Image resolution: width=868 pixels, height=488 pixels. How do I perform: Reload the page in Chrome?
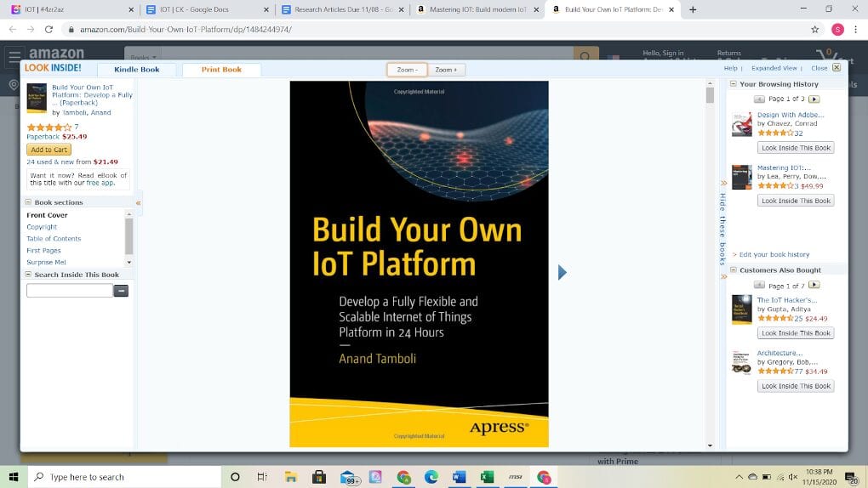pyautogui.click(x=49, y=29)
